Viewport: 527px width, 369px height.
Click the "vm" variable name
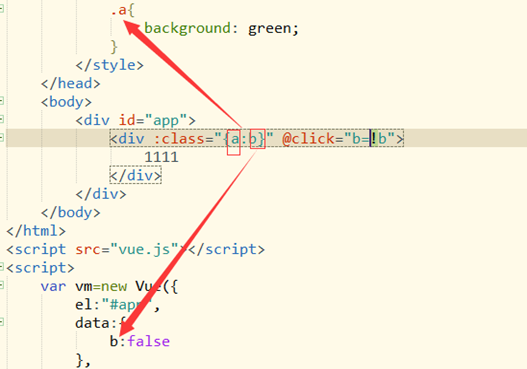pos(84,287)
